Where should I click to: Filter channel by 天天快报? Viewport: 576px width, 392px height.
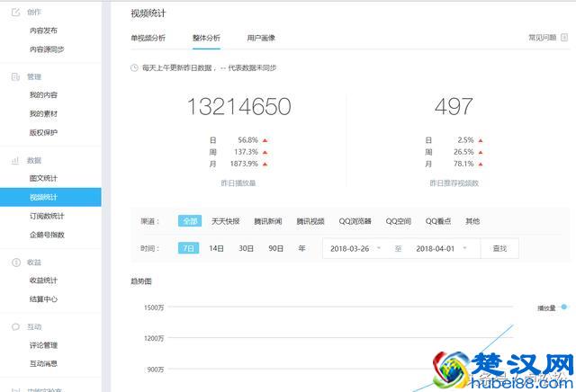click(226, 221)
